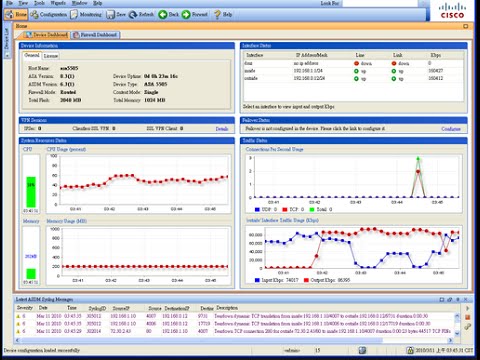Viewport: 480px width, 360px height.
Task: Click the green Memory usage bar
Action: tap(31, 274)
